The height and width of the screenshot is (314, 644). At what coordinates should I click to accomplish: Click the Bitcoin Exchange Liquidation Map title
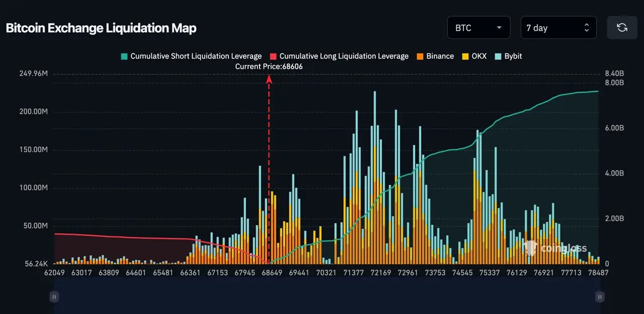(101, 28)
